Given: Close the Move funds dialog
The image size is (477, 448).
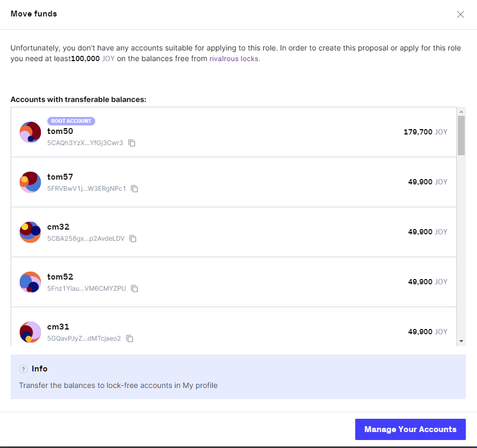Looking at the screenshot, I should click(461, 14).
